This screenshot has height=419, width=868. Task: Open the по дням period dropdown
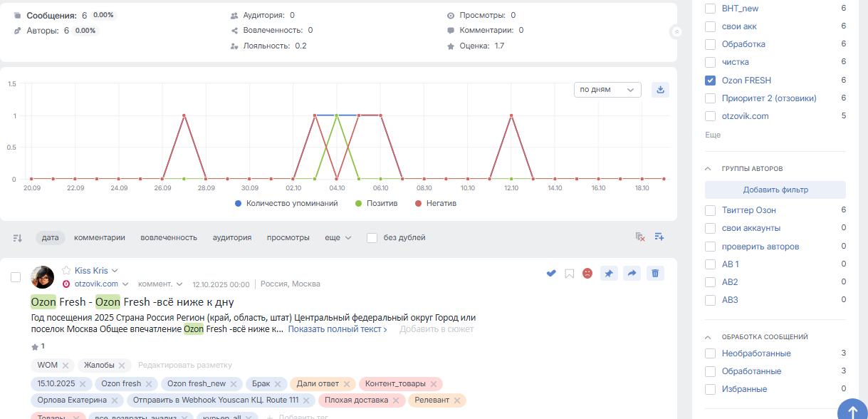coord(607,90)
